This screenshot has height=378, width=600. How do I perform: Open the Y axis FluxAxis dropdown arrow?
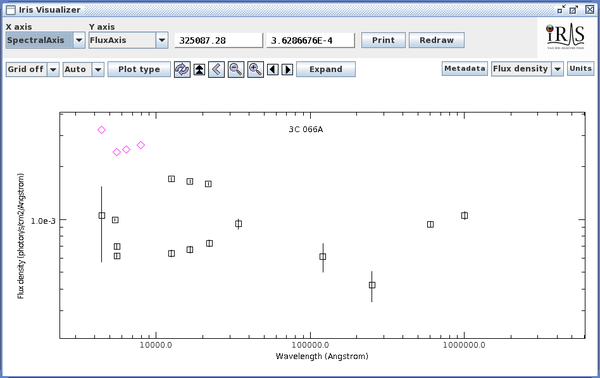coord(162,40)
